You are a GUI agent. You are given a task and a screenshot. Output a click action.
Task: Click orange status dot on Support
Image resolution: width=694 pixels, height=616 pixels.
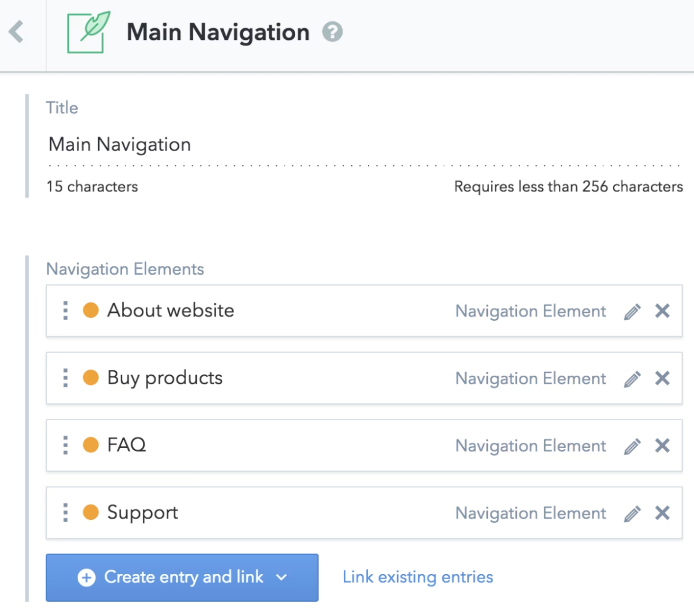click(91, 512)
